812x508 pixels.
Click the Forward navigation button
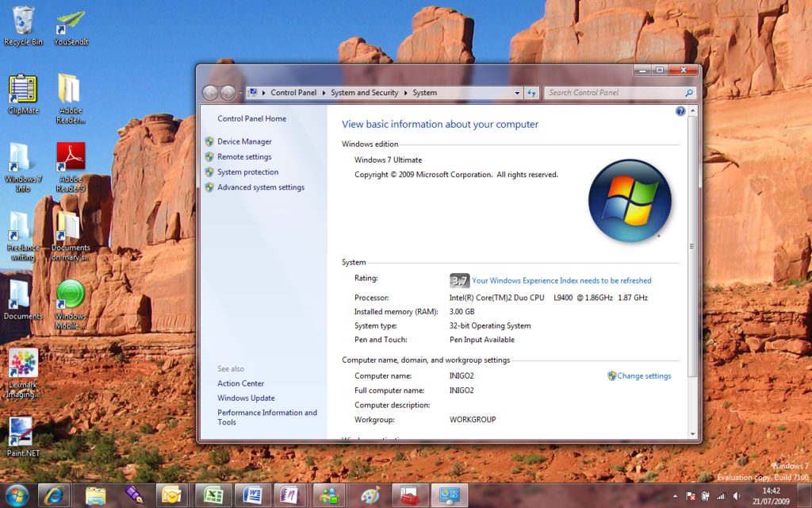click(228, 93)
